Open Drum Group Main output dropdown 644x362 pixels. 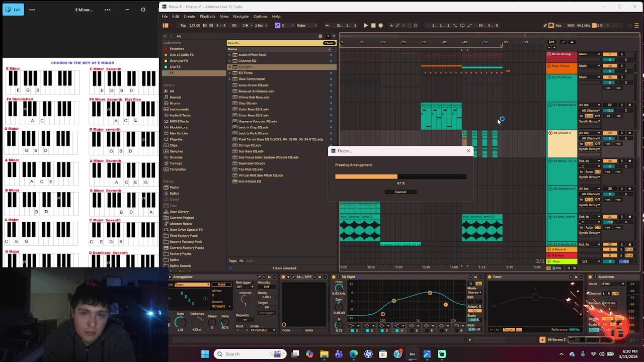[x=590, y=54]
